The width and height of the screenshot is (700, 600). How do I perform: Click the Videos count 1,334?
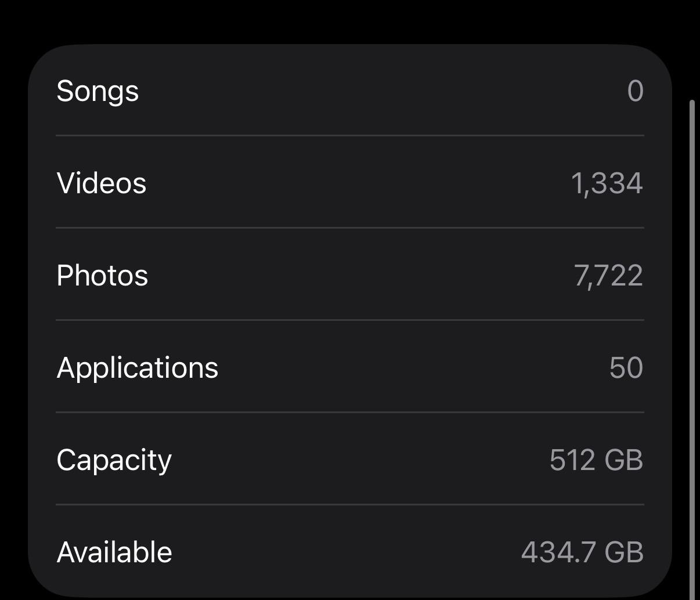pyautogui.click(x=607, y=183)
